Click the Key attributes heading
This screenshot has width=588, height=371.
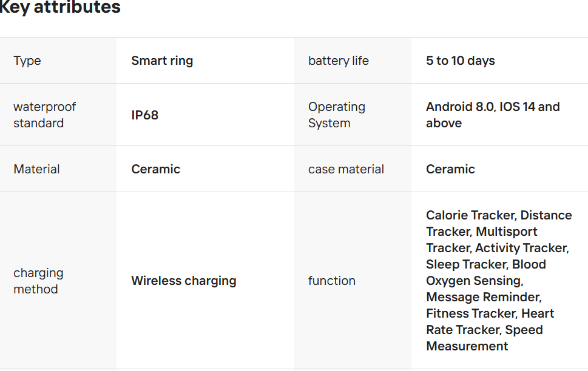59,8
